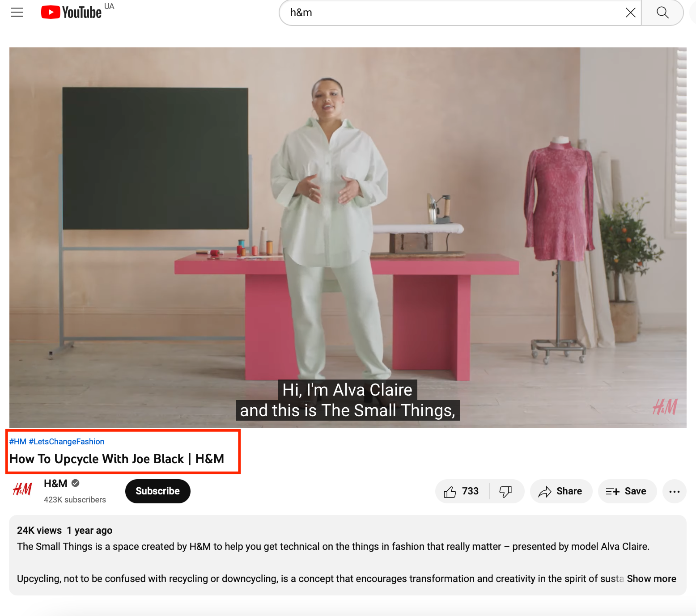Image resolution: width=696 pixels, height=616 pixels.
Task: Dislike the video
Action: click(x=506, y=491)
